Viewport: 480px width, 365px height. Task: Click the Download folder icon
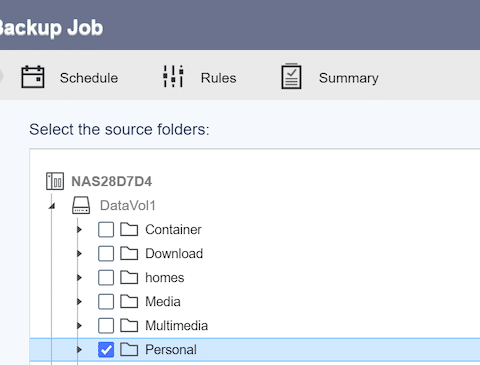tap(129, 254)
